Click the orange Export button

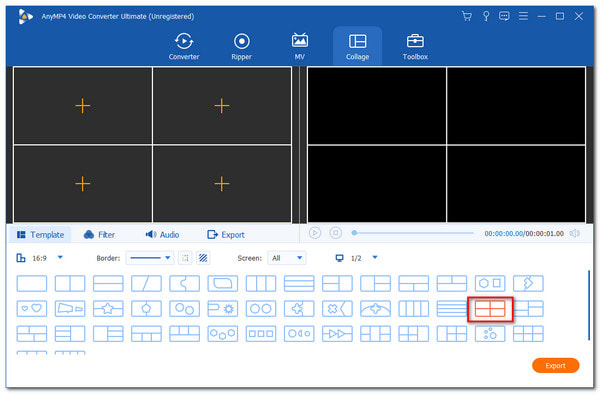(x=555, y=365)
